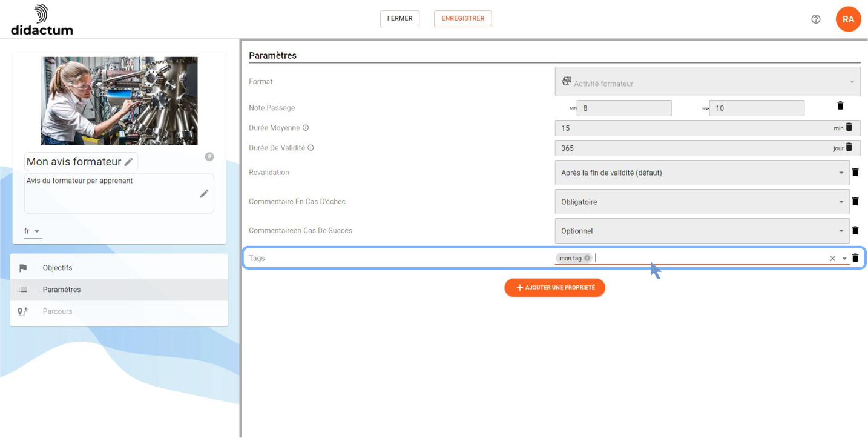The image size is (868, 438).
Task: Show info for Durée Moyenne
Action: tap(306, 128)
